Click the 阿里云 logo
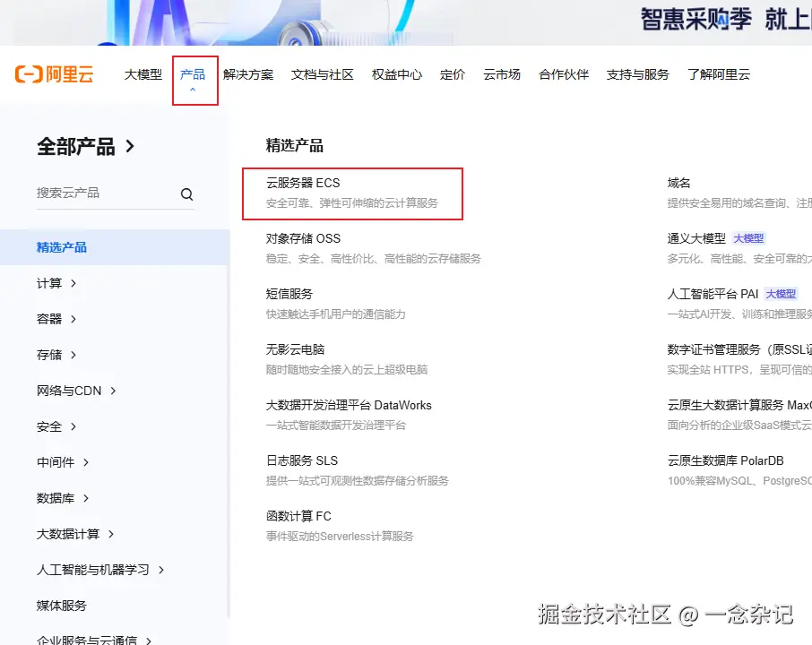812x645 pixels. [54, 74]
